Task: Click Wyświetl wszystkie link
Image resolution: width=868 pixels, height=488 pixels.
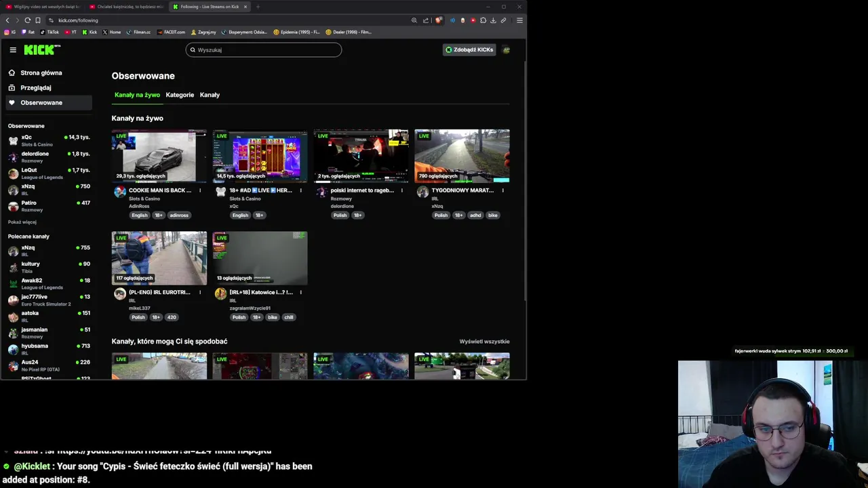Action: pyautogui.click(x=484, y=342)
